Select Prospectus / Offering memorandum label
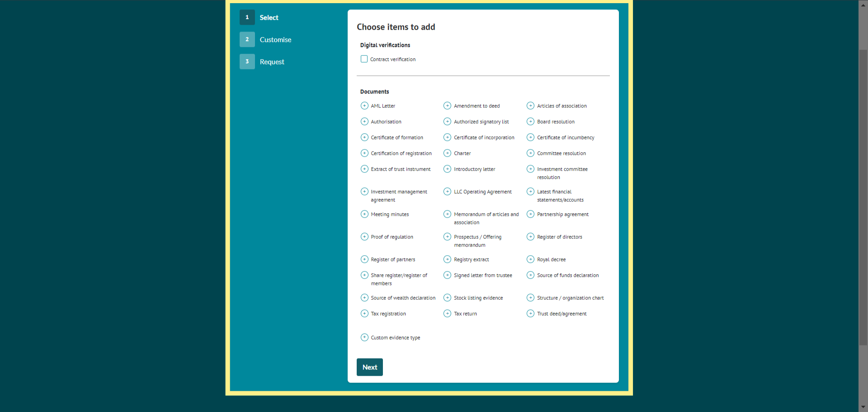The height and width of the screenshot is (412, 868). (477, 241)
